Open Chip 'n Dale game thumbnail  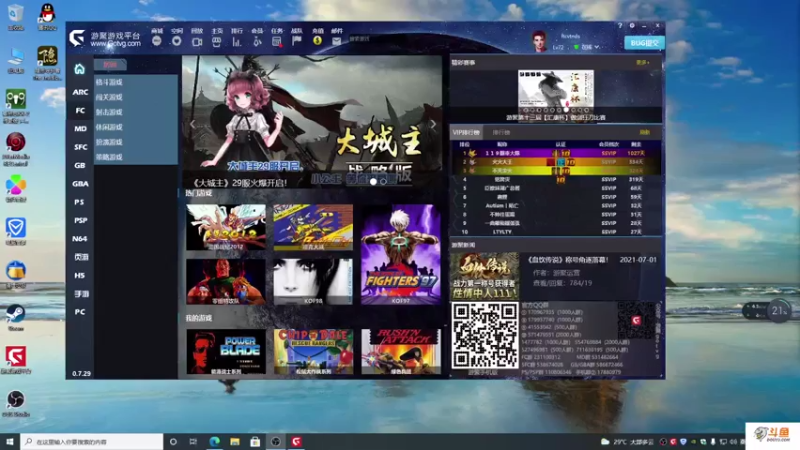313,352
